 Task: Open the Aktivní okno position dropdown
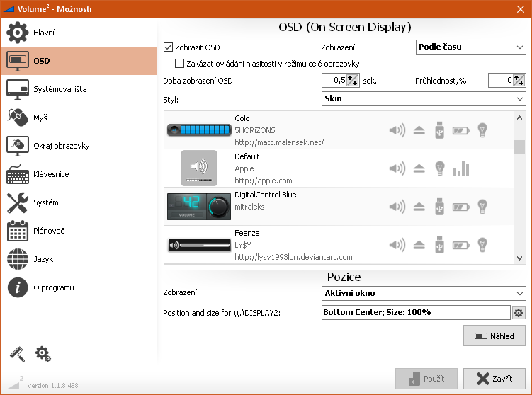click(x=424, y=293)
